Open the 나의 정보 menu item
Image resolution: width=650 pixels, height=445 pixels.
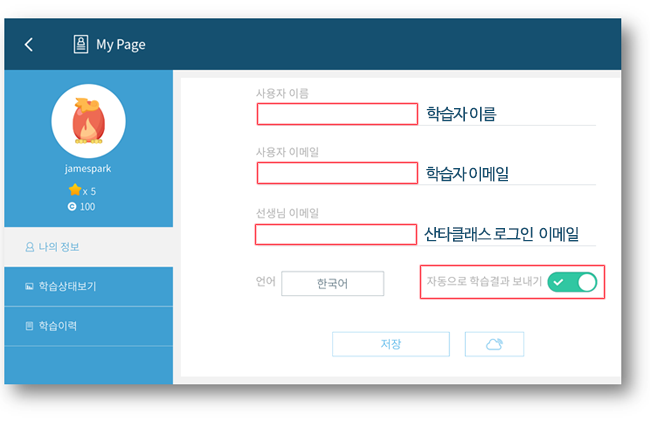(x=89, y=247)
